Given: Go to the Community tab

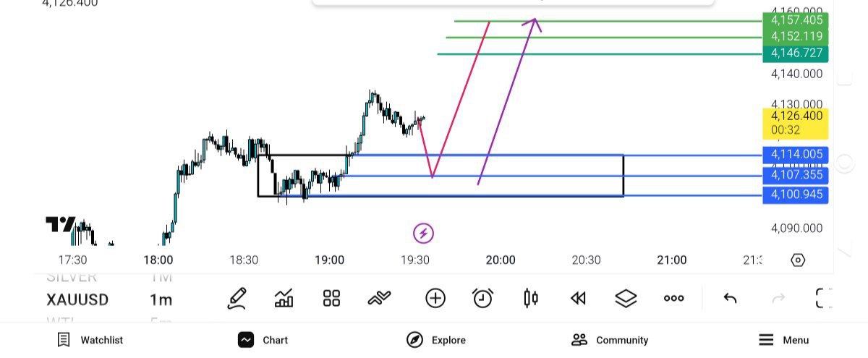Looking at the screenshot, I should [x=610, y=340].
